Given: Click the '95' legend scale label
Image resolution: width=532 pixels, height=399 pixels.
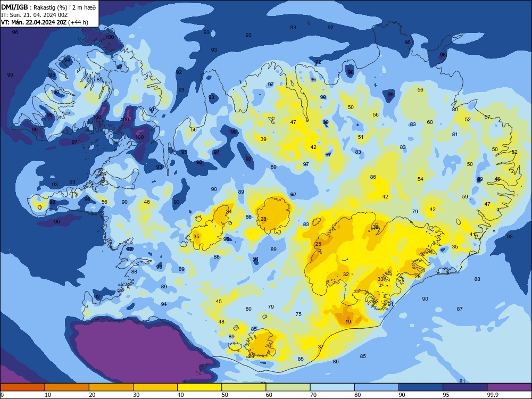Looking at the screenshot, I should (x=446, y=395).
